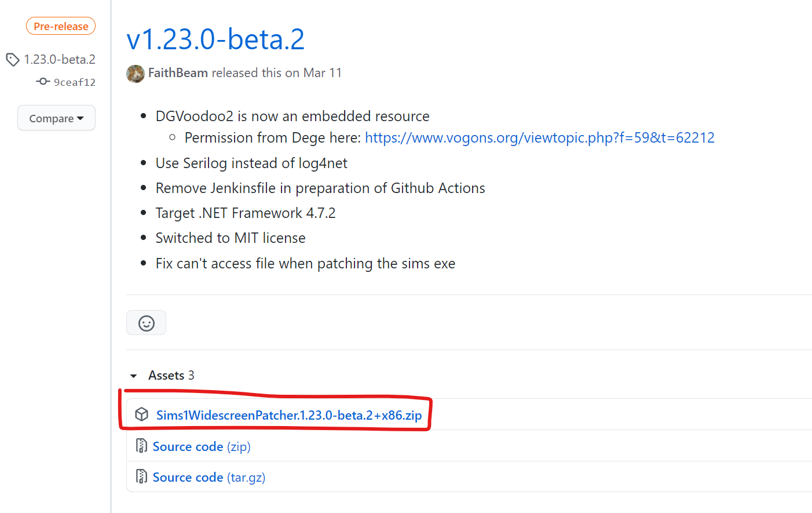This screenshot has height=513, width=812.
Task: Download Source code (tar.gz)
Action: (209, 477)
